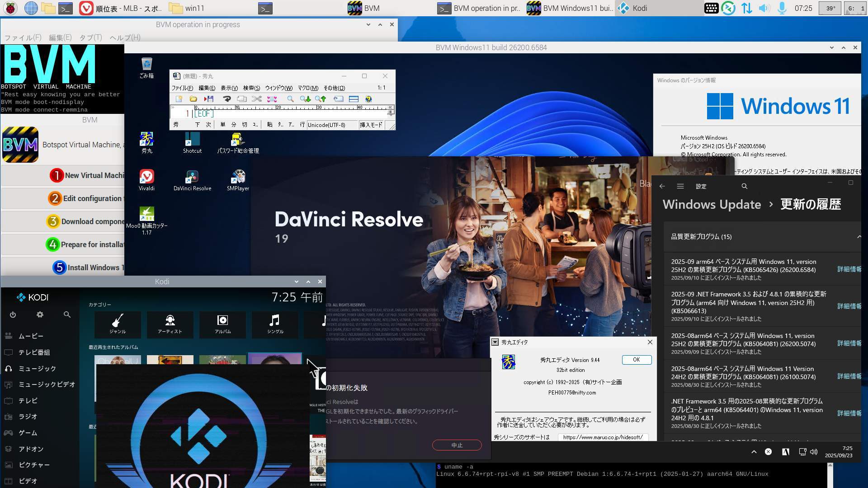
Task: Expand the Windows tray hidden icons chevron
Action: [754, 451]
